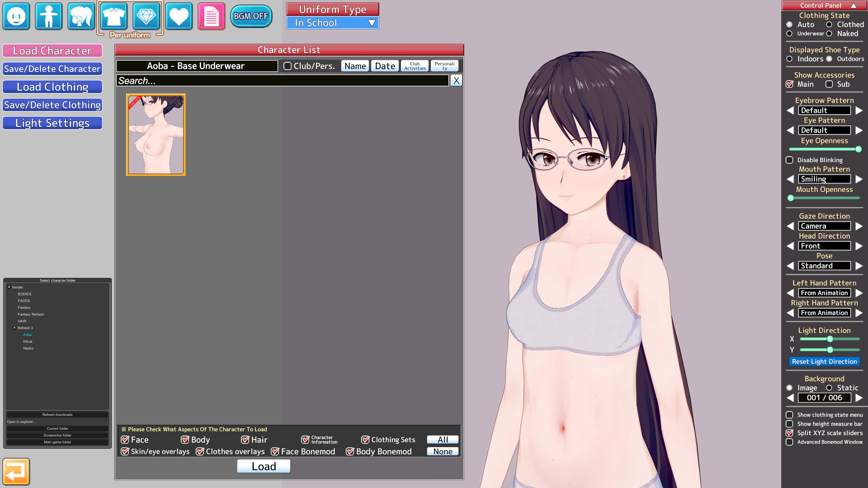Toggle the Club/Pers. checkbox
The image size is (868, 488).
click(288, 66)
